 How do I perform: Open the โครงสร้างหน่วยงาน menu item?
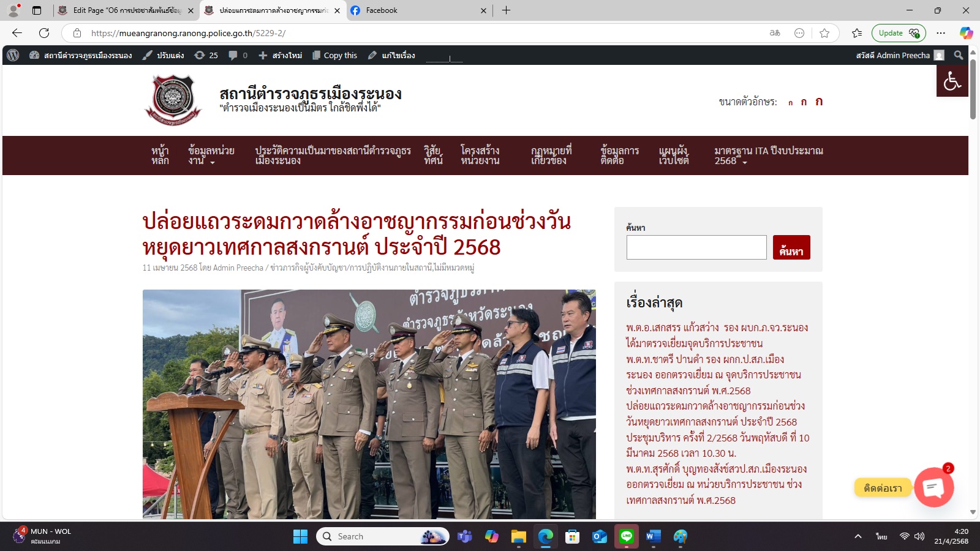[x=480, y=156]
